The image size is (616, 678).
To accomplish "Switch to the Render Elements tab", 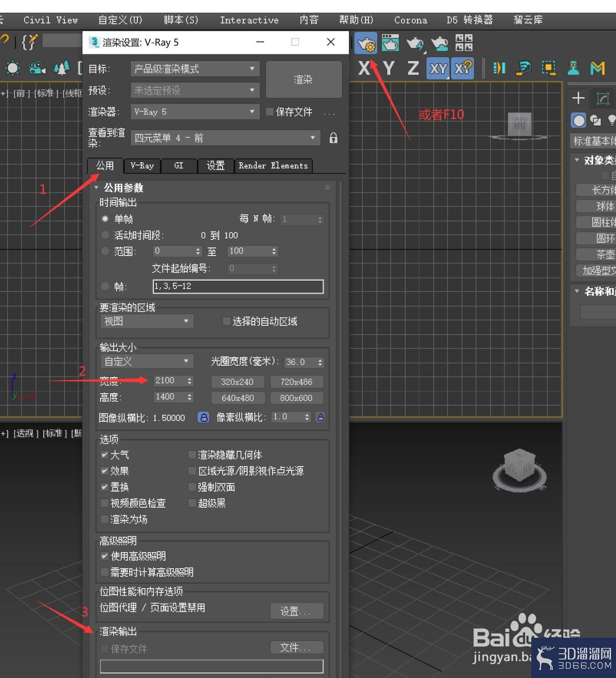I will 273,166.
